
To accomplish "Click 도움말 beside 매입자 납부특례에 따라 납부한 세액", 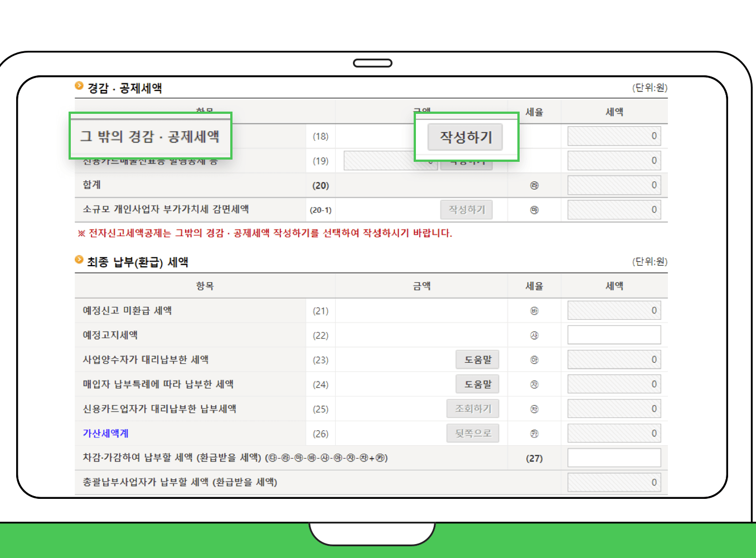I will pyautogui.click(x=477, y=384).
